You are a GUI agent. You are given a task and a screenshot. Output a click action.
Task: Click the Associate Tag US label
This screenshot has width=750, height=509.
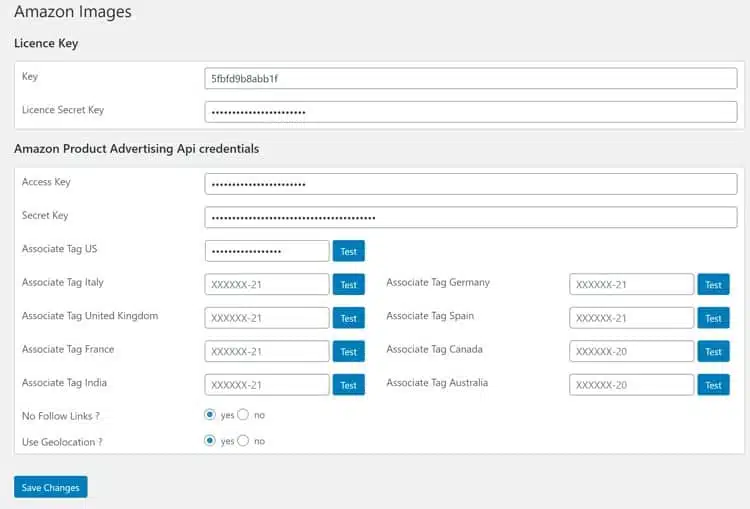point(59,249)
